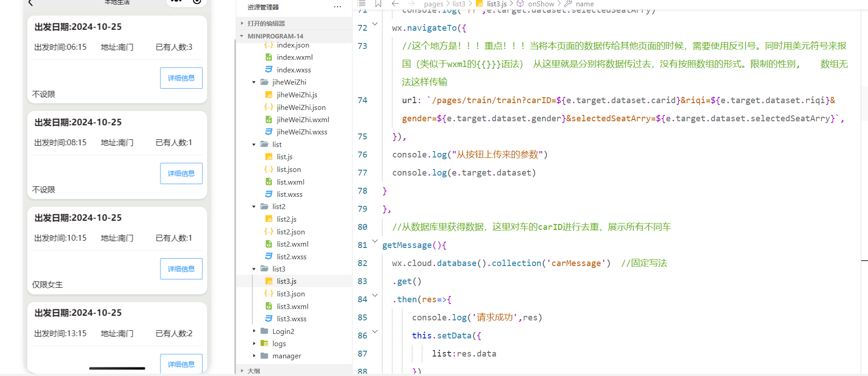Screen dimensions: 868x376
Task: Open 详细信息 for the 08:15 trip
Action: (181, 173)
